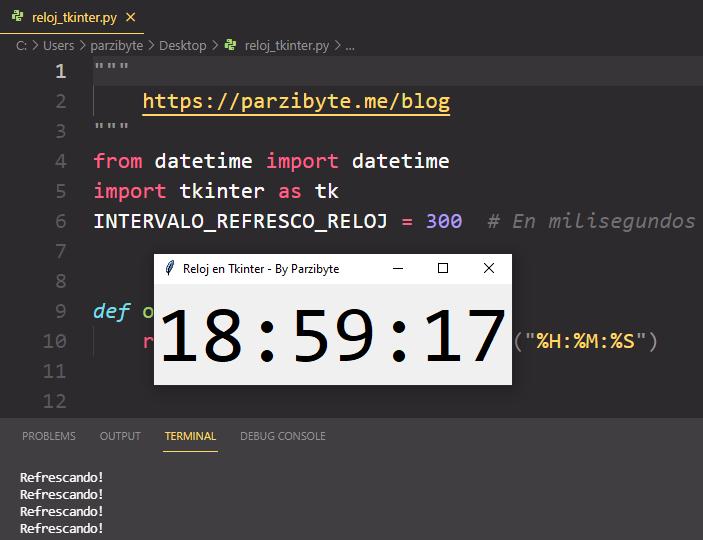Image resolution: width=703 pixels, height=540 pixels.
Task: Select the reloj_tkinter.py editor tab
Action: click(72, 17)
